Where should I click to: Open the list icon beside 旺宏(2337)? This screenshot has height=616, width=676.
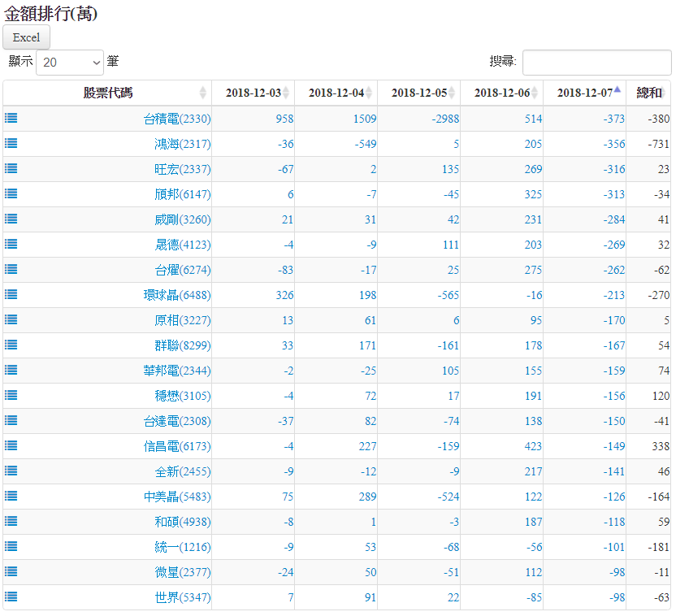click(x=11, y=168)
